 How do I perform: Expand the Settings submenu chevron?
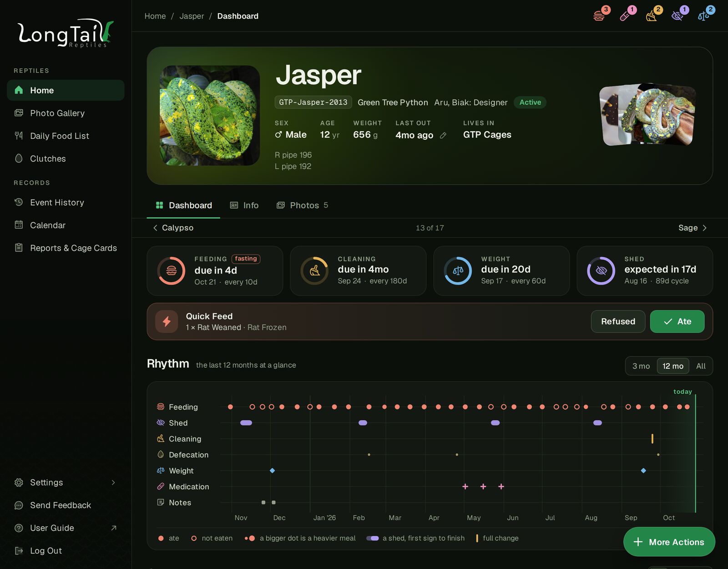(x=113, y=483)
